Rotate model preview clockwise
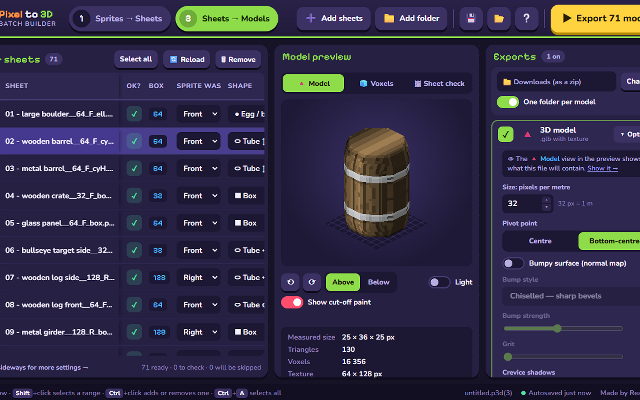Image resolution: width=640 pixels, height=400 pixels. 312,282
